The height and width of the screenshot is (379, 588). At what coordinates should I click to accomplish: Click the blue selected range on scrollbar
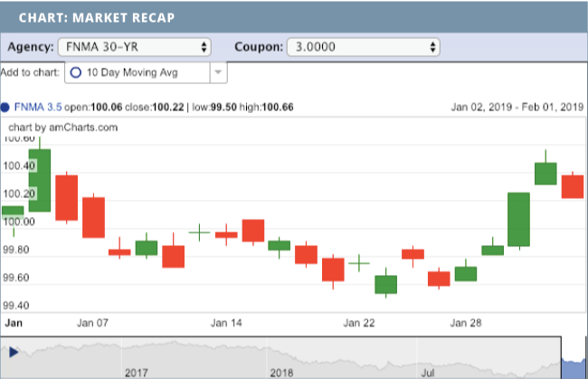pos(574,358)
